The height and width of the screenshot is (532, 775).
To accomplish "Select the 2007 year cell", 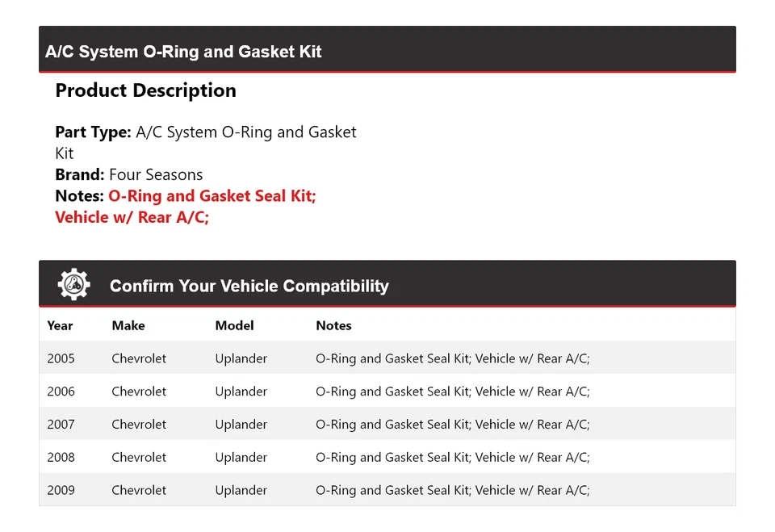I will (x=61, y=424).
